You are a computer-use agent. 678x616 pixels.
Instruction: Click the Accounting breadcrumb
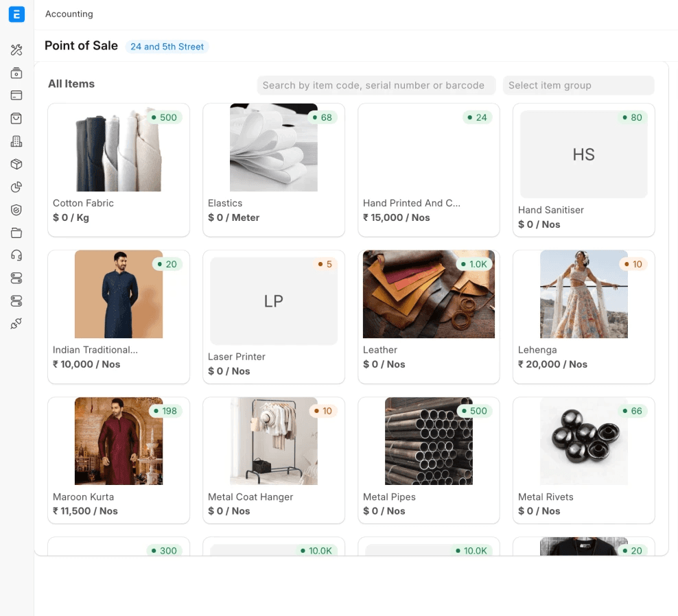coord(69,14)
